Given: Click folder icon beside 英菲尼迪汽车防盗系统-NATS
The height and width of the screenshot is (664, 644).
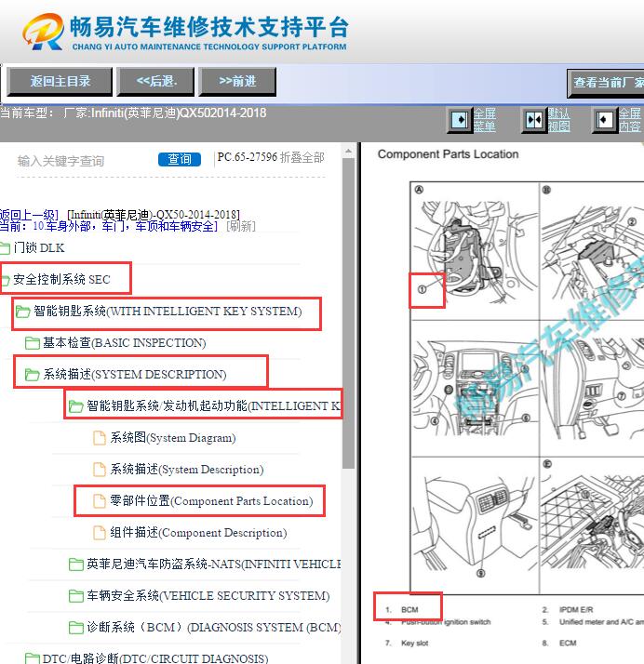Looking at the screenshot, I should pos(75,564).
